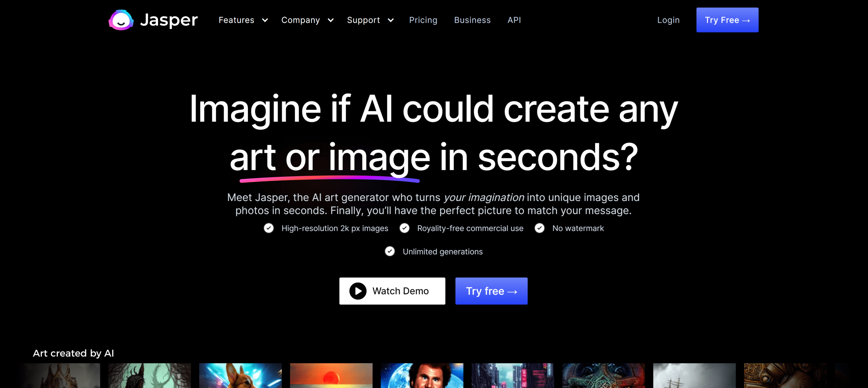Image resolution: width=868 pixels, height=388 pixels.
Task: Open the red sunset AI art thumbnail
Action: [x=331, y=375]
